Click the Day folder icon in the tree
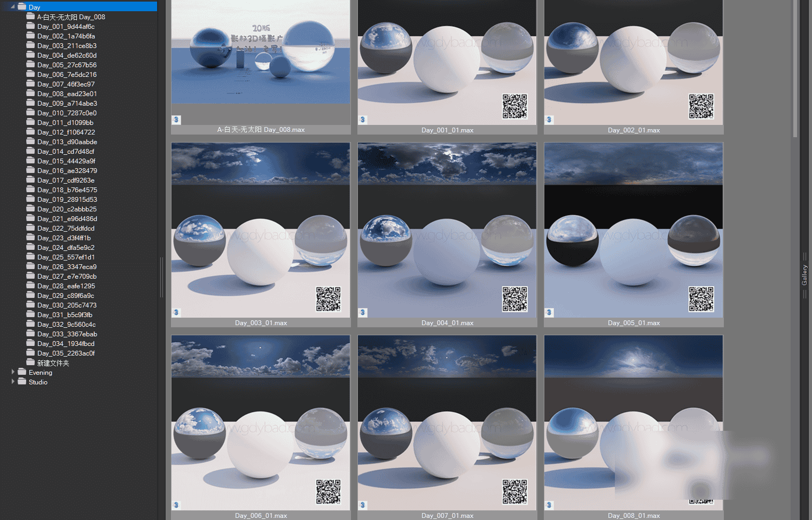Image resolution: width=812 pixels, height=520 pixels. point(22,7)
